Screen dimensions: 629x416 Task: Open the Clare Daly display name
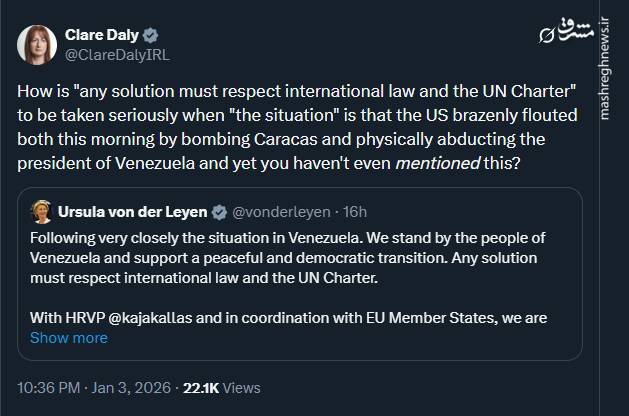pyautogui.click(x=103, y=35)
